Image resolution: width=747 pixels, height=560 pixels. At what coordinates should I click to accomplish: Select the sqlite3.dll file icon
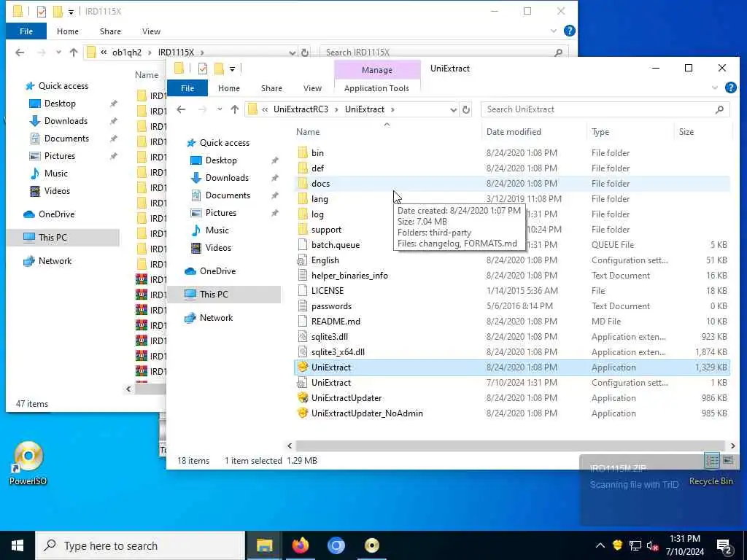(x=303, y=337)
